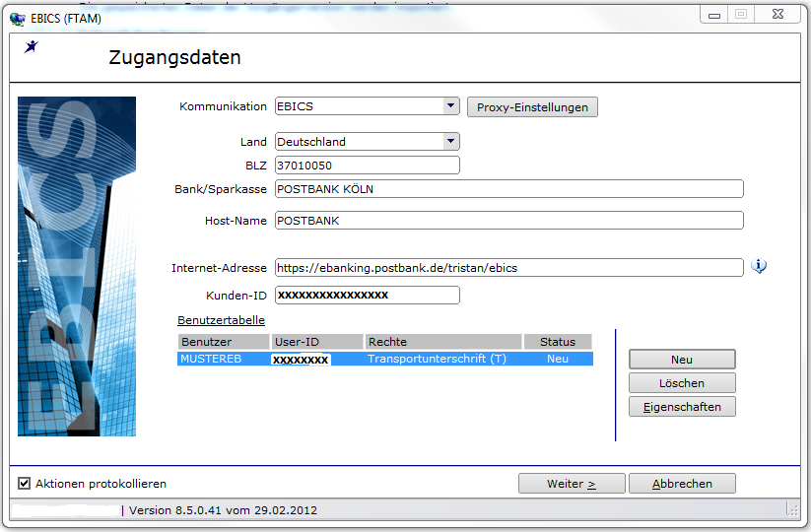The image size is (811, 532).
Task: Click the EBICS globe icon in title bar
Action: pyautogui.click(x=18, y=19)
